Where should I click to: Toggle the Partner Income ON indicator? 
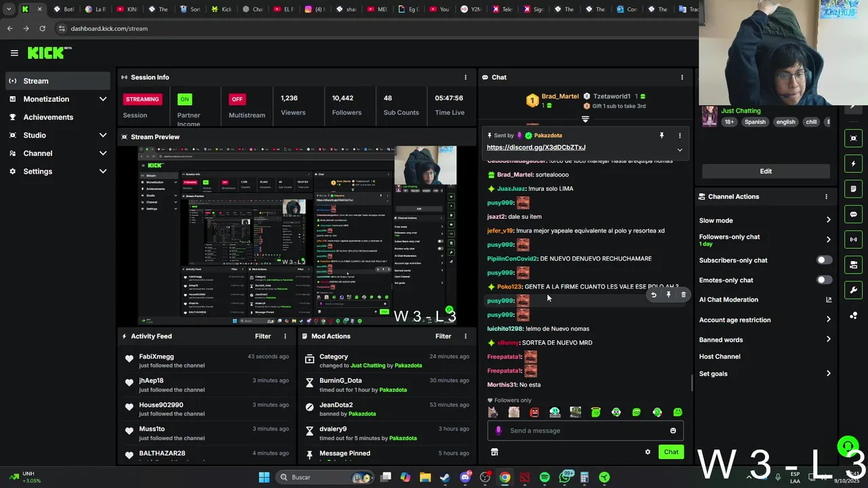184,99
